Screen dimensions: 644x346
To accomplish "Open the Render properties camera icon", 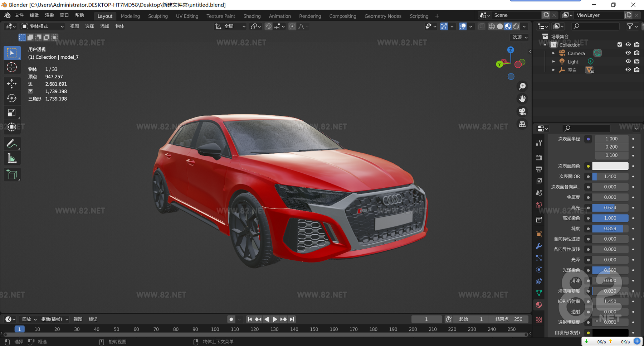I will 539,157.
